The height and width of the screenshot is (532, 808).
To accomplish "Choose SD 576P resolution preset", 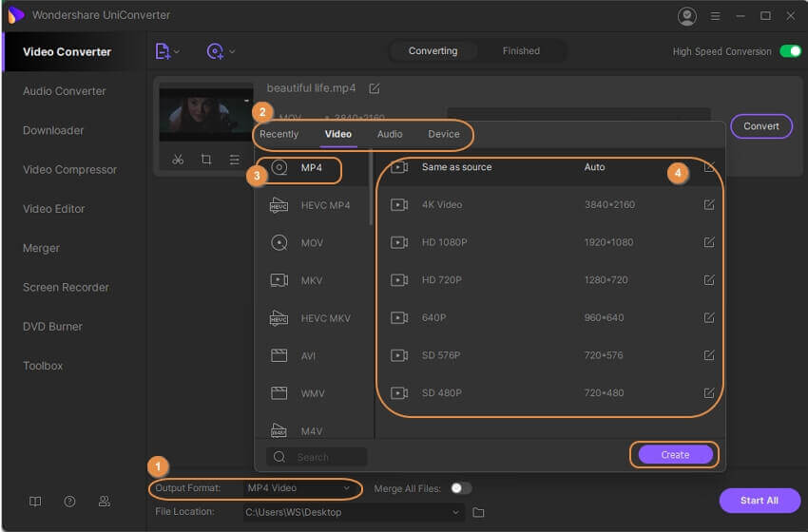I will point(549,355).
